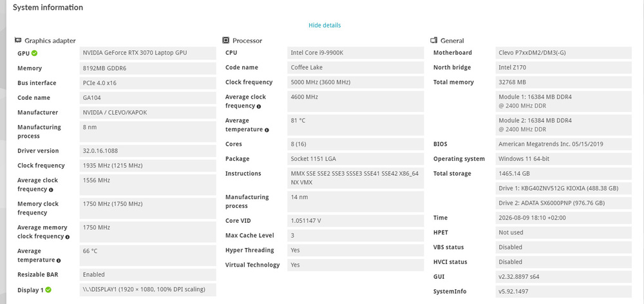The height and width of the screenshot is (304, 644).
Task: Click the Resizable BAR Enabled value
Action: pos(148,274)
